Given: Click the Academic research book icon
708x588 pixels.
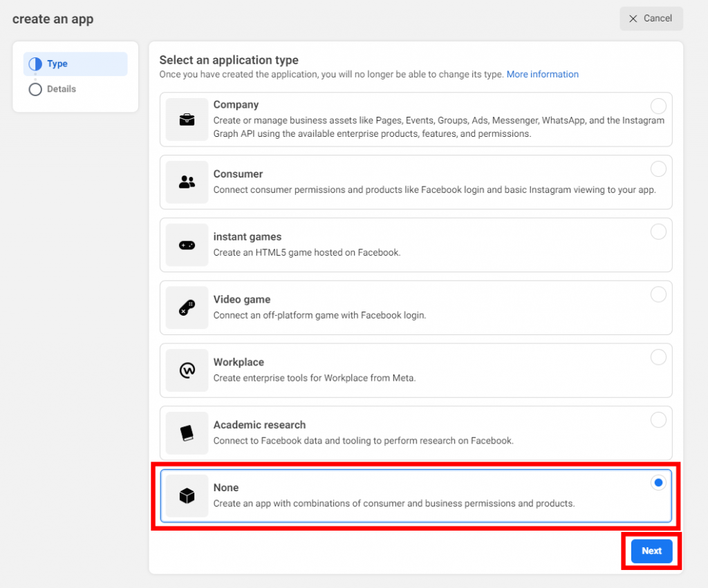Looking at the screenshot, I should [187, 433].
